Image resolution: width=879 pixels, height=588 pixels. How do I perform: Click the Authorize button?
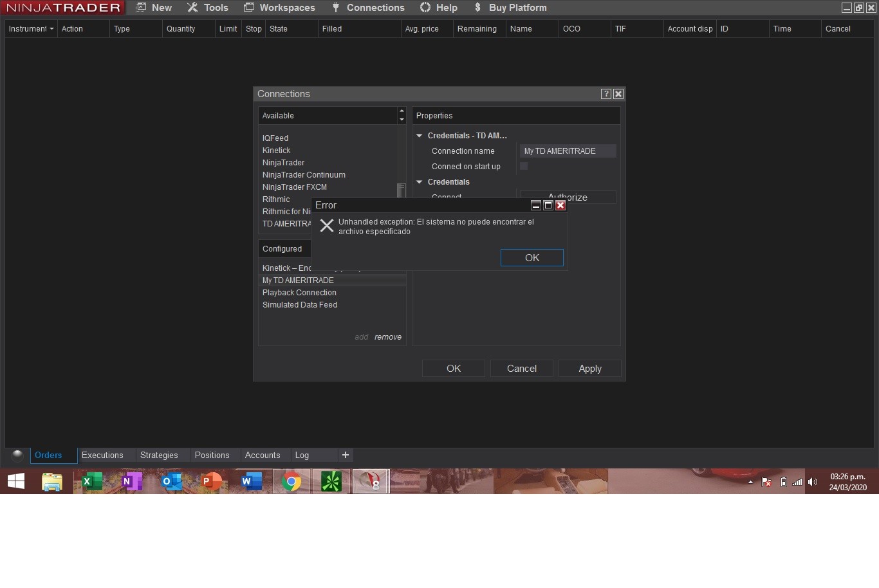(x=568, y=197)
